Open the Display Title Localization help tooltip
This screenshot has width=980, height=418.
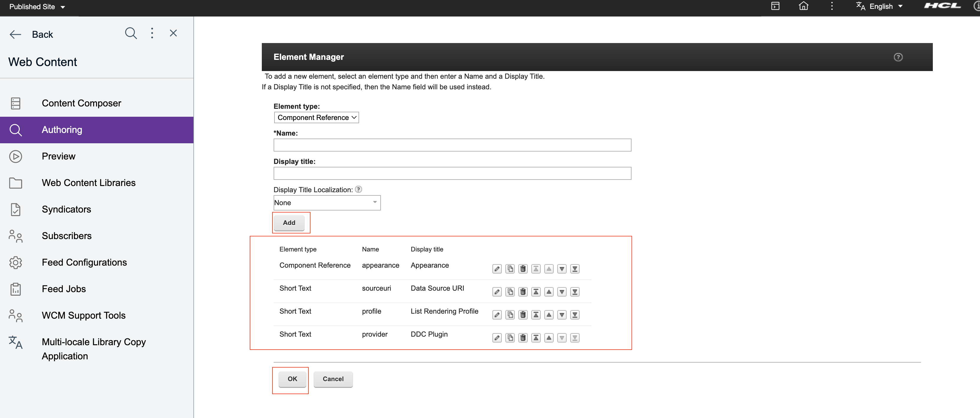(359, 190)
